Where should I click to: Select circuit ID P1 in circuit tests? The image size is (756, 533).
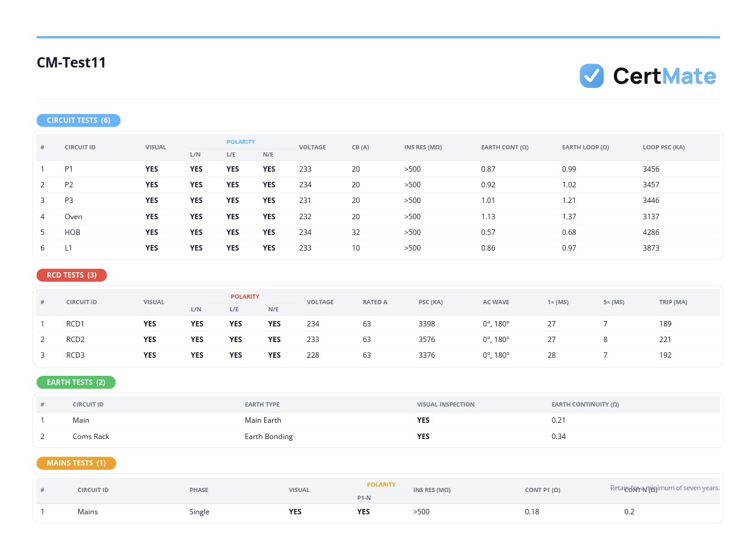[69, 169]
